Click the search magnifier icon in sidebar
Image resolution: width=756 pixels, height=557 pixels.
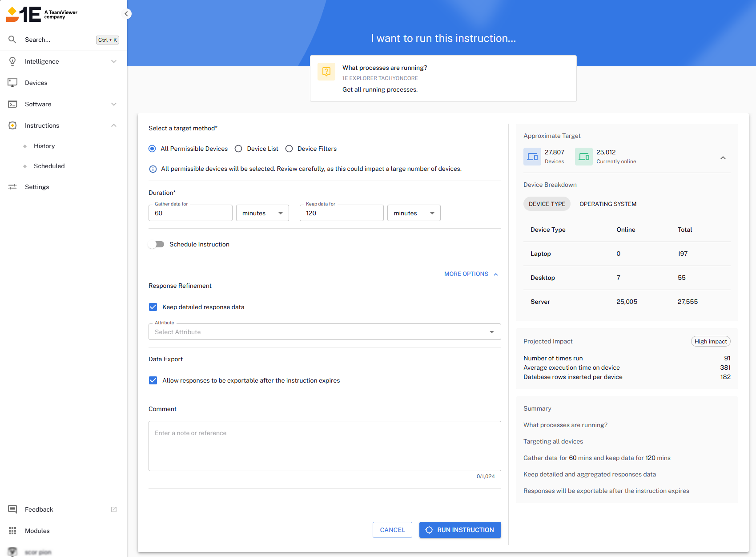coord(12,40)
